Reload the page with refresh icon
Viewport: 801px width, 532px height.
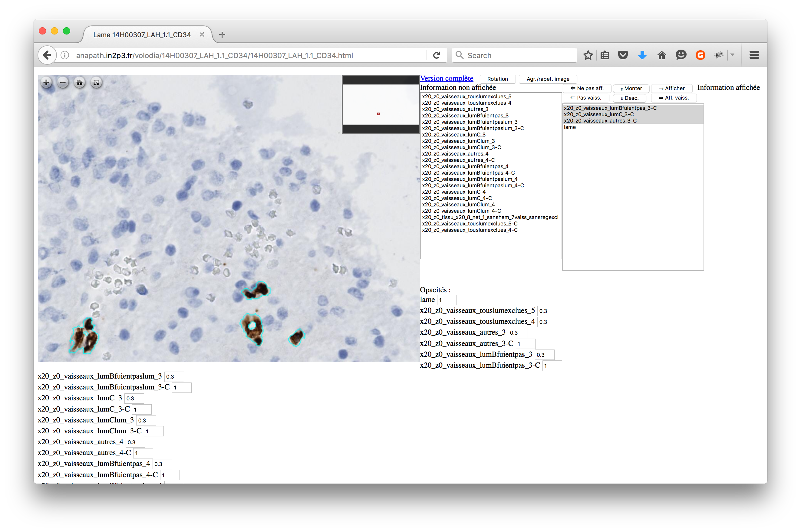point(437,55)
